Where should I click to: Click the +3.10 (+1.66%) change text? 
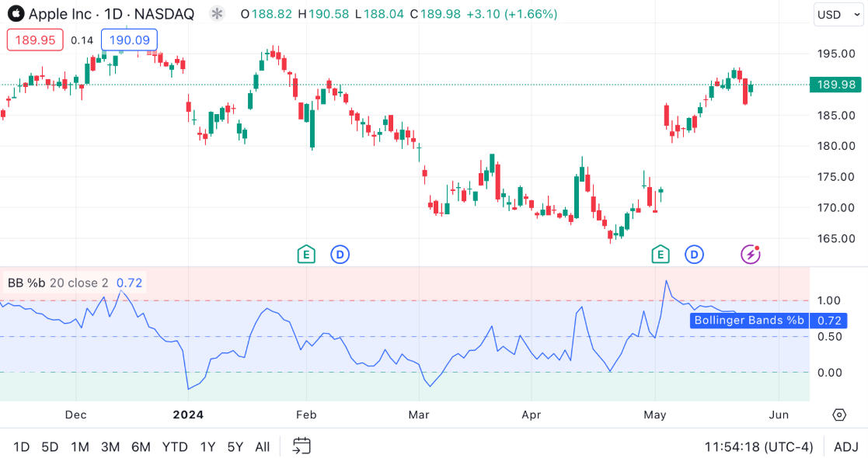[512, 14]
